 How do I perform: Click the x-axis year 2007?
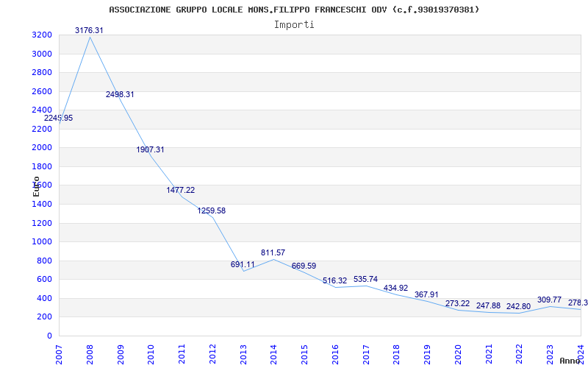59,354
